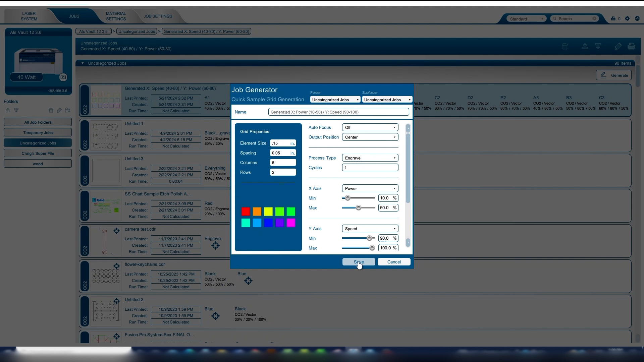This screenshot has height=362, width=644.
Task: Open the Folder dropdown in Job Generator
Action: click(x=335, y=100)
